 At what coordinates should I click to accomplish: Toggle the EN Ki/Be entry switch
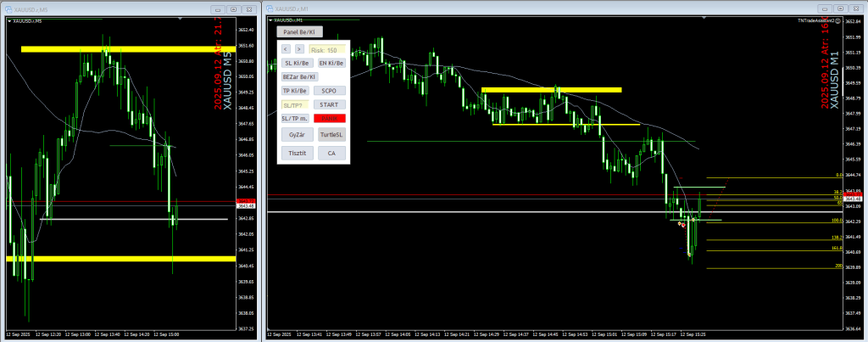click(x=331, y=63)
